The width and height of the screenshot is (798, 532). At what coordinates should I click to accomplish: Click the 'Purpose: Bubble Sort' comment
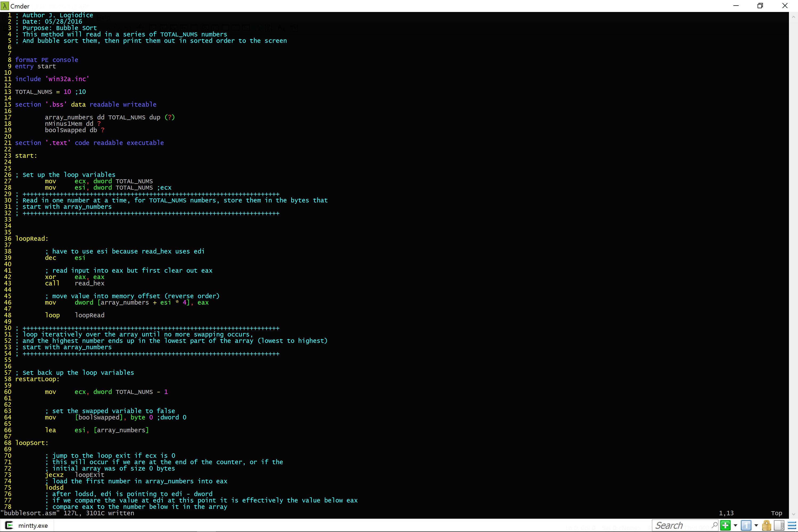click(x=60, y=28)
